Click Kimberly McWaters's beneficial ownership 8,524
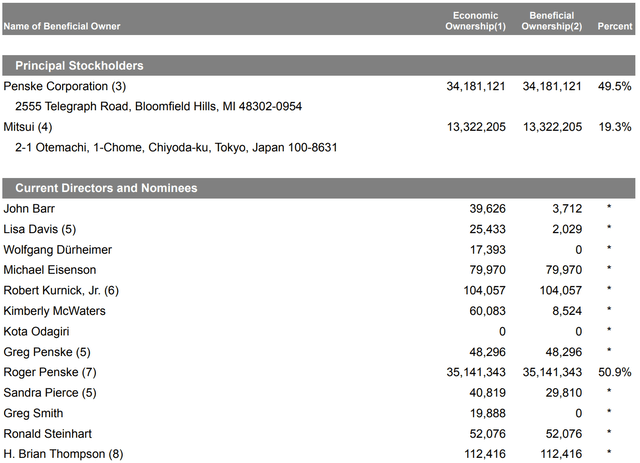Screen dimensions: 640x463 pyautogui.click(x=567, y=311)
